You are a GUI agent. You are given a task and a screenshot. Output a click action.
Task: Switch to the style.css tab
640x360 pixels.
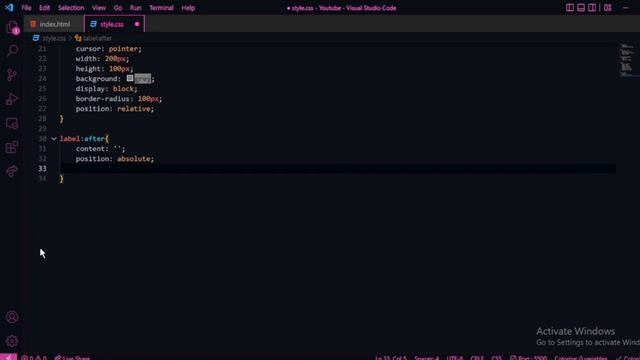(114, 24)
